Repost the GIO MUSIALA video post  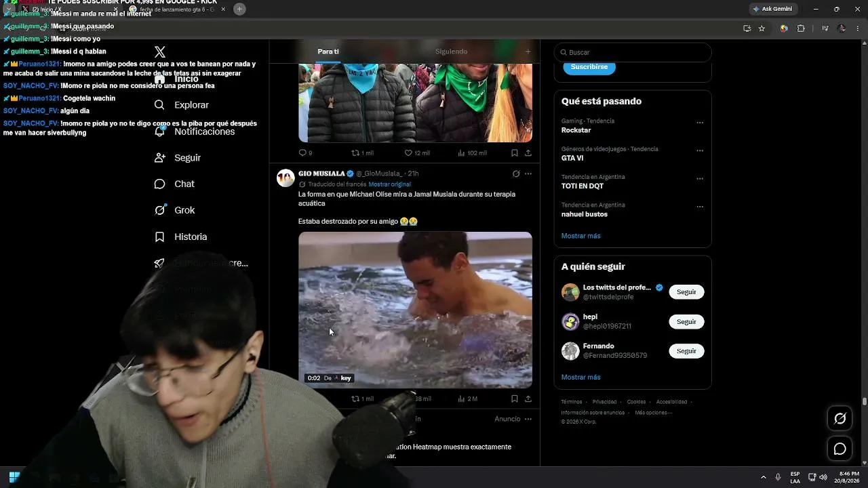[362, 399]
